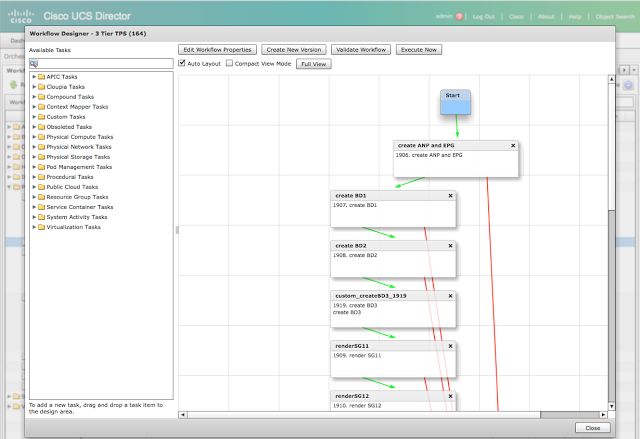Close the create ANP and EPG task
640x439 pixels.
pos(513,145)
